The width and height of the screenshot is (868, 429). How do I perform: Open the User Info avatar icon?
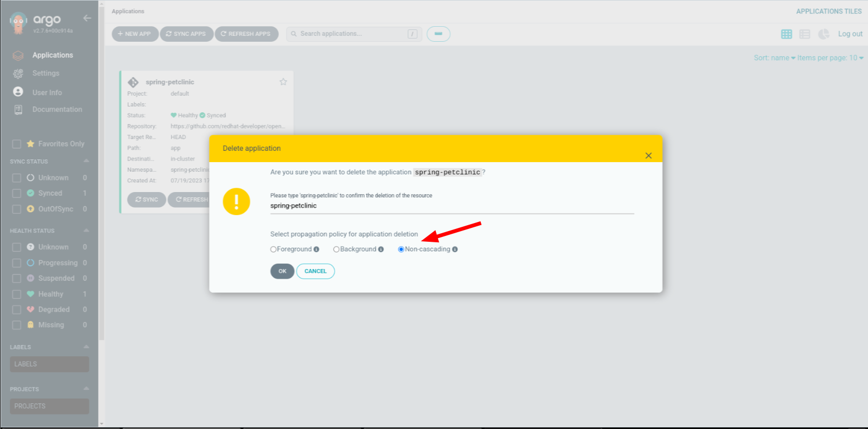coord(18,92)
